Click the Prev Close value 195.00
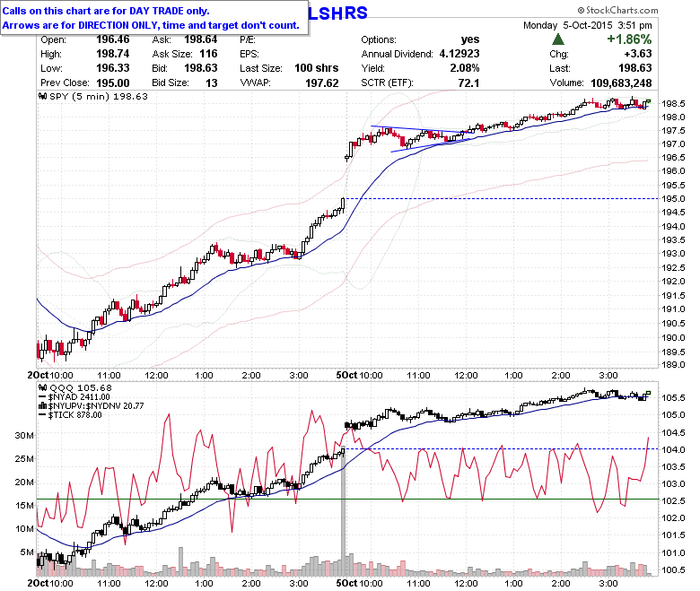 click(x=113, y=83)
